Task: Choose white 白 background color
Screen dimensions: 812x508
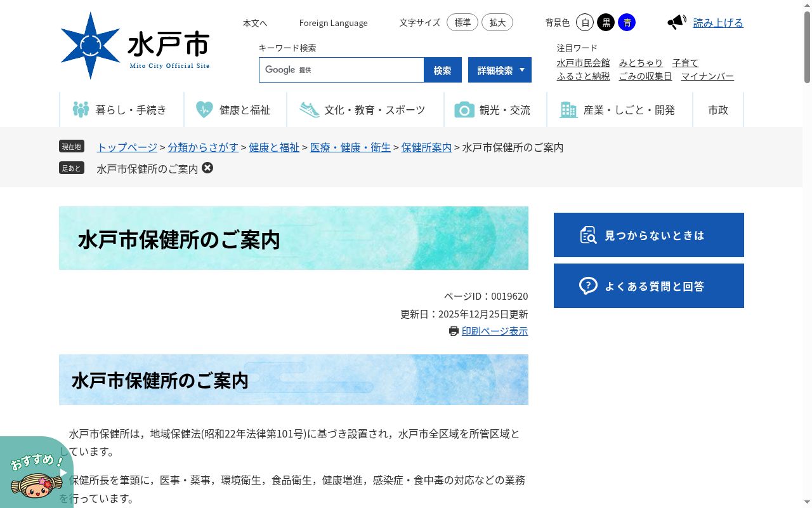Action: pos(585,22)
